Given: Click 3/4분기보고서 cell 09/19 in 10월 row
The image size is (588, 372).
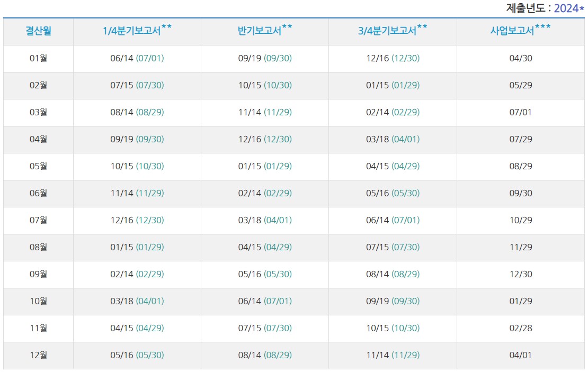Looking at the screenshot, I should pos(393,301).
